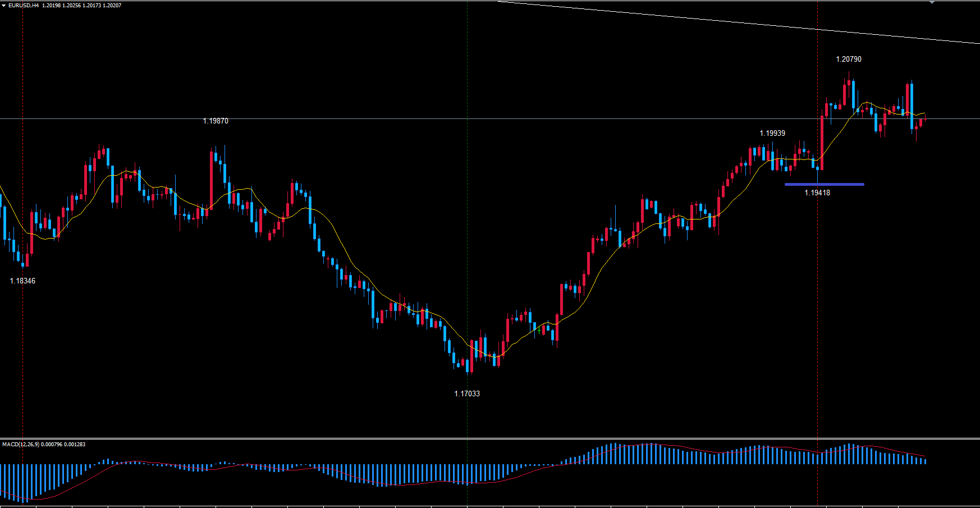Click the 1.19870 price label
980x508 pixels.
(x=216, y=121)
